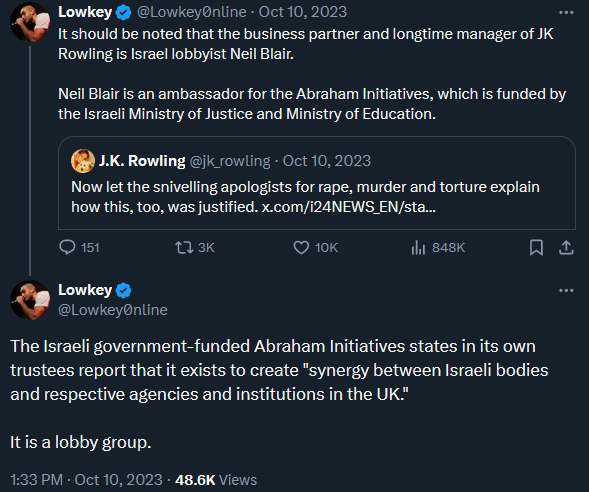Click the 1:33 PM · Oct 10, 2023 timestamp
The height and width of the screenshot is (492, 589).
tap(86, 480)
